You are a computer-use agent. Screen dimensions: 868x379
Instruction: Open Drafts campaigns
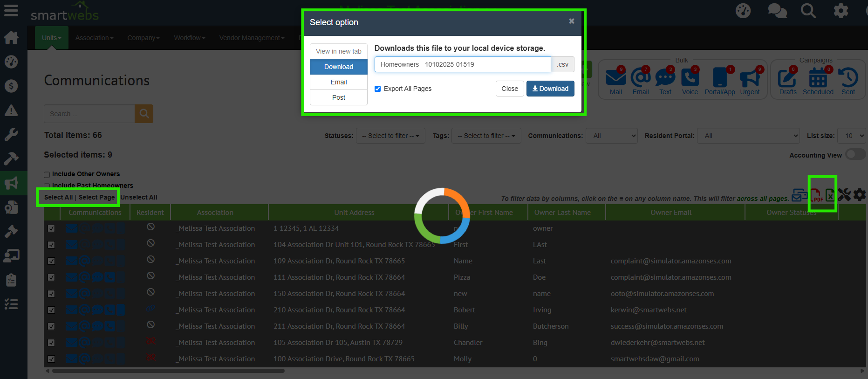coord(787,80)
